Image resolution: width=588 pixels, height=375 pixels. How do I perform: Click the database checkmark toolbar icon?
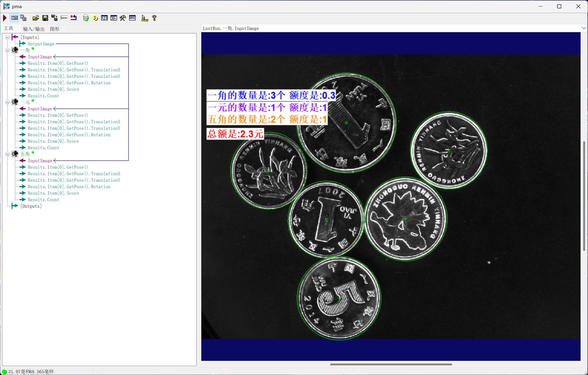[86, 18]
